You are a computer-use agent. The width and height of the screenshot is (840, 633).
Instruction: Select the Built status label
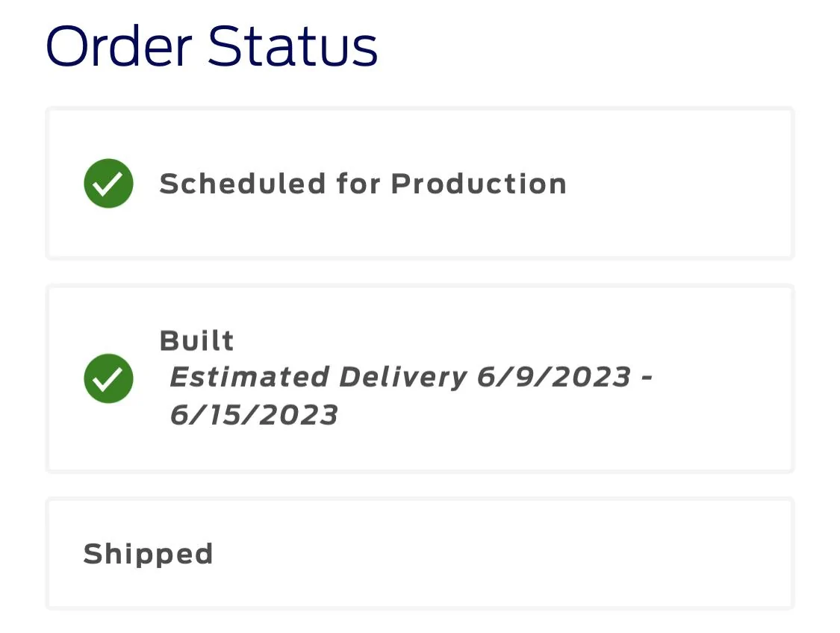click(x=196, y=340)
